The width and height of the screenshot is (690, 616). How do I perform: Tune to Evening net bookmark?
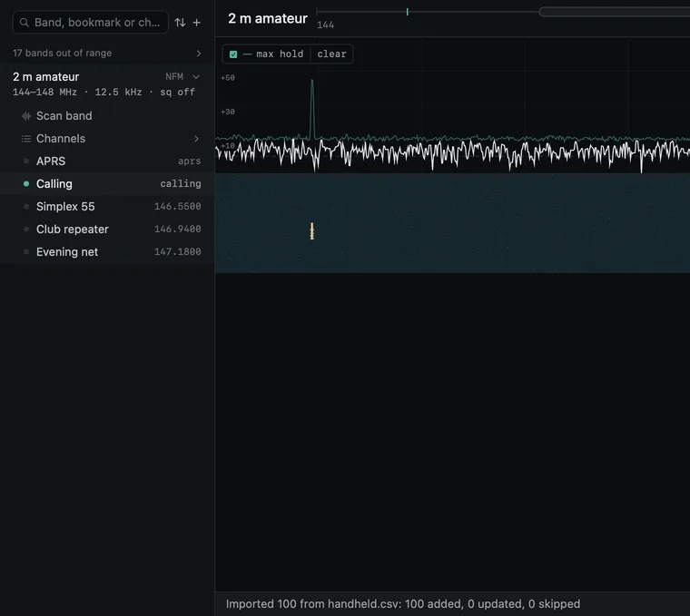(107, 252)
